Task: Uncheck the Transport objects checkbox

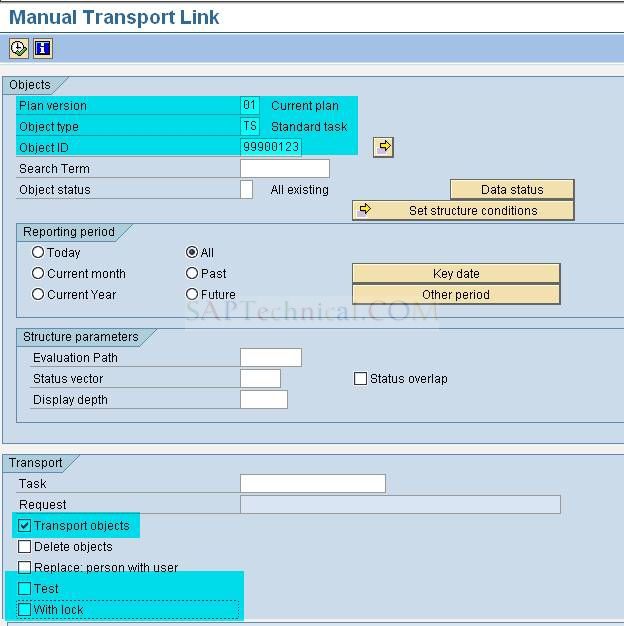Action: 24,525
